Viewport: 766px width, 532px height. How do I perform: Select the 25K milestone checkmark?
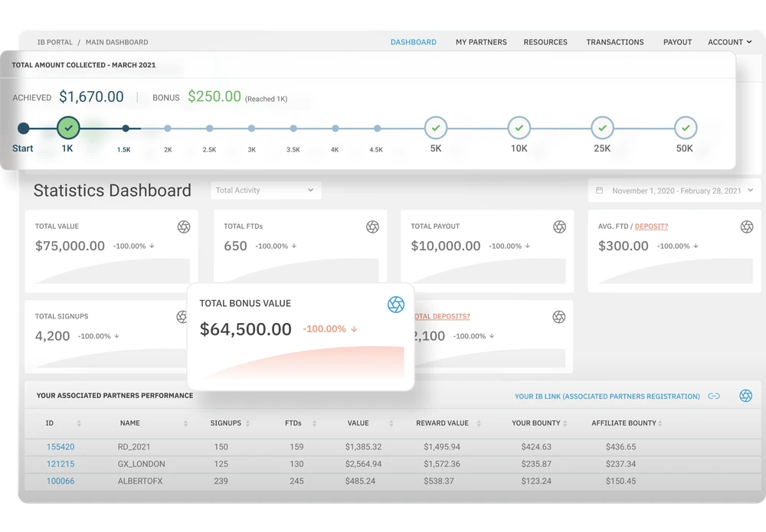(x=602, y=128)
